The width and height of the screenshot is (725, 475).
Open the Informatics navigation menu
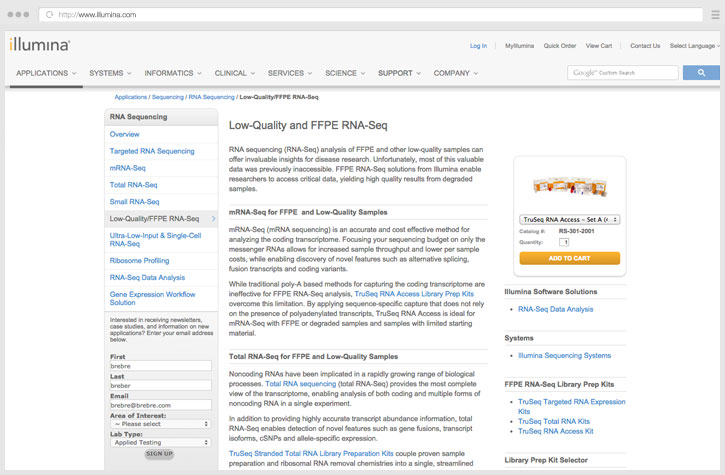click(172, 73)
